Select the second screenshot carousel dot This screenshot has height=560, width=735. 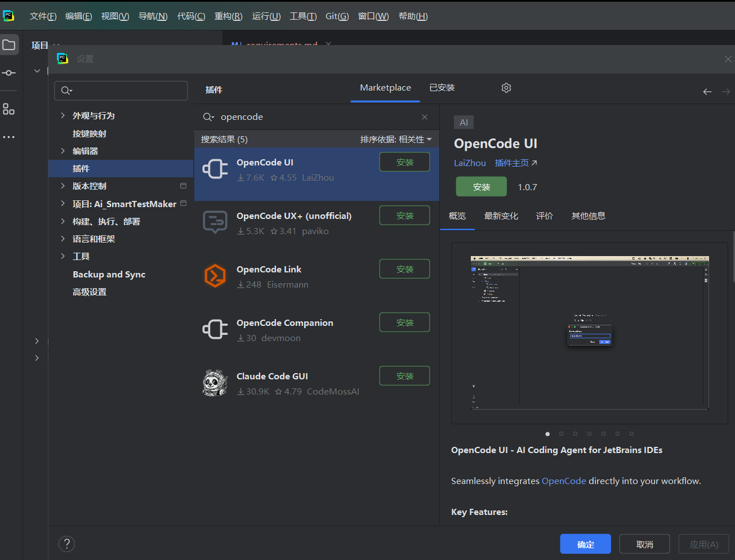tap(562, 434)
